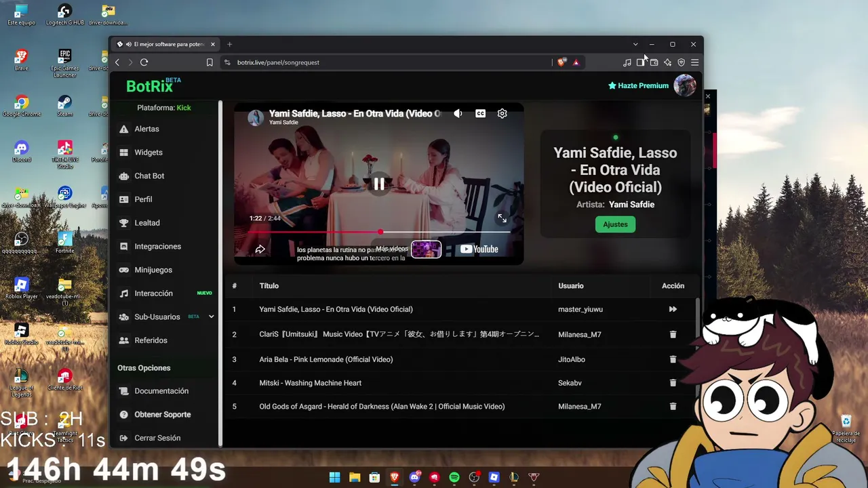Open the video player settings gear
This screenshot has width=868, height=488.
point(502,114)
